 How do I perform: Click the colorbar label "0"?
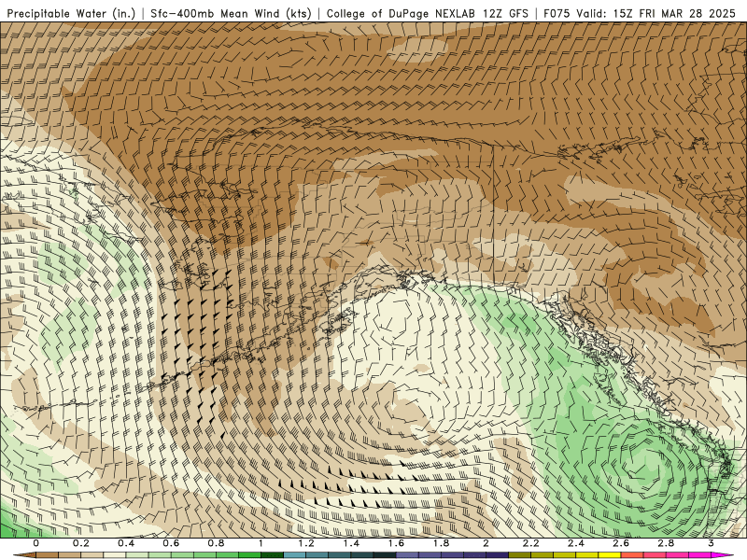pos(36,543)
